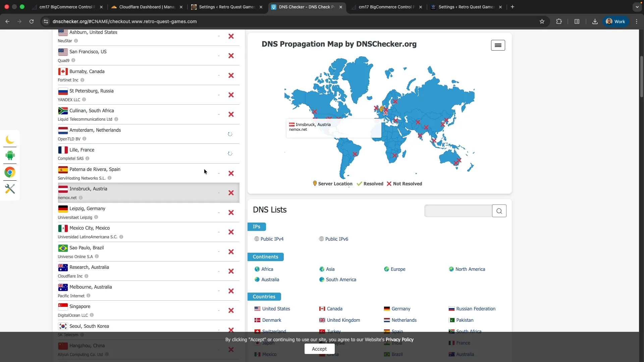
Task: Open a new browser tab
Action: tap(512, 7)
